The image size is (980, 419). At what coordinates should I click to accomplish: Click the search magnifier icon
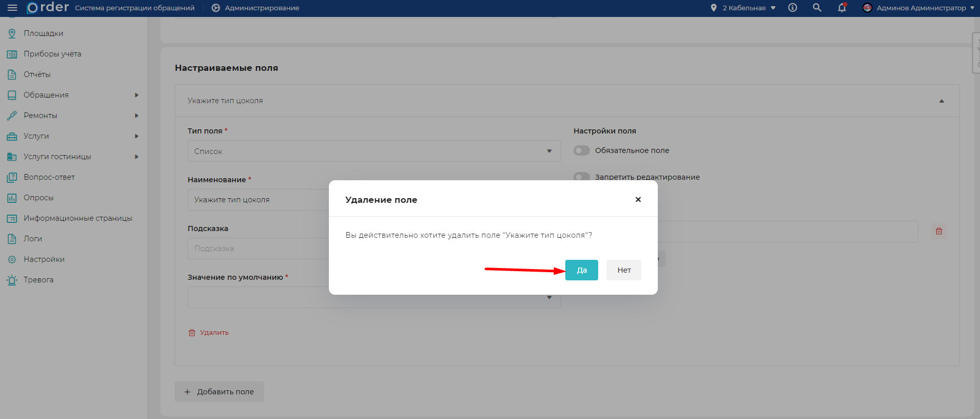pos(817,8)
